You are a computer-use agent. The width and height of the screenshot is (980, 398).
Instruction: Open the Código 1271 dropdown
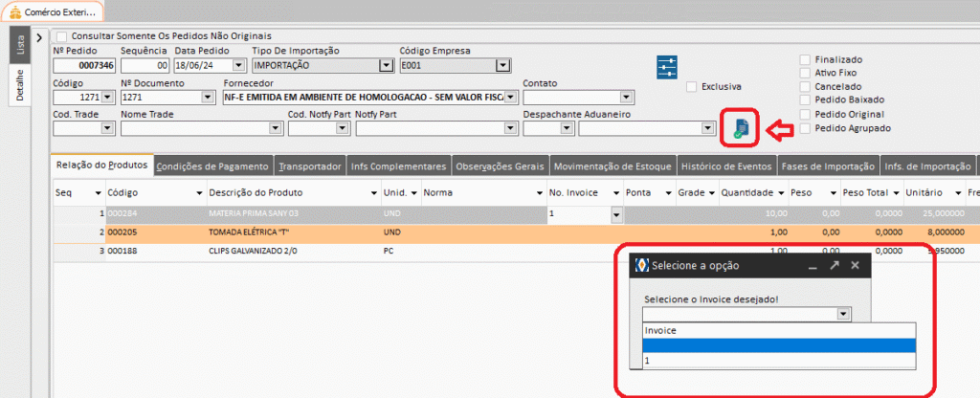coord(107,97)
